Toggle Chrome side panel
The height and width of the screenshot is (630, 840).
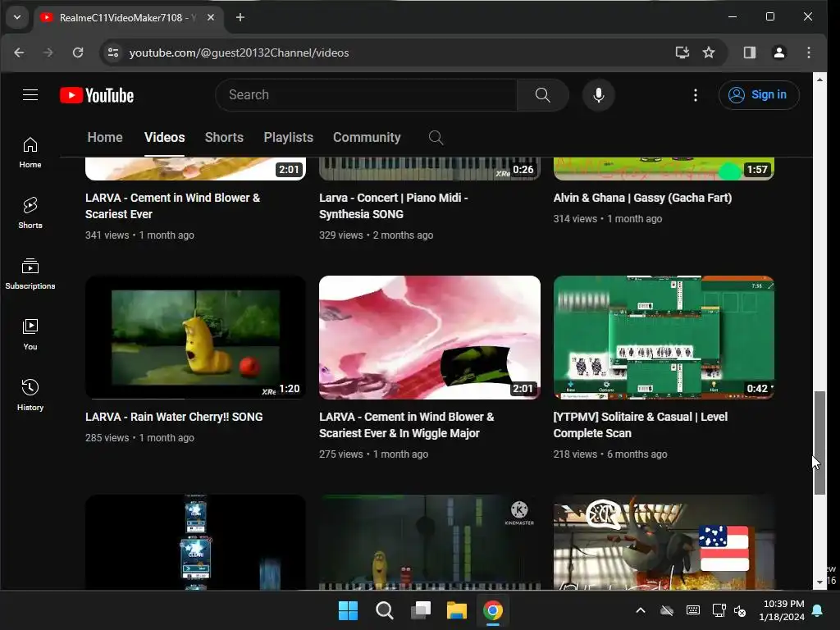click(750, 52)
